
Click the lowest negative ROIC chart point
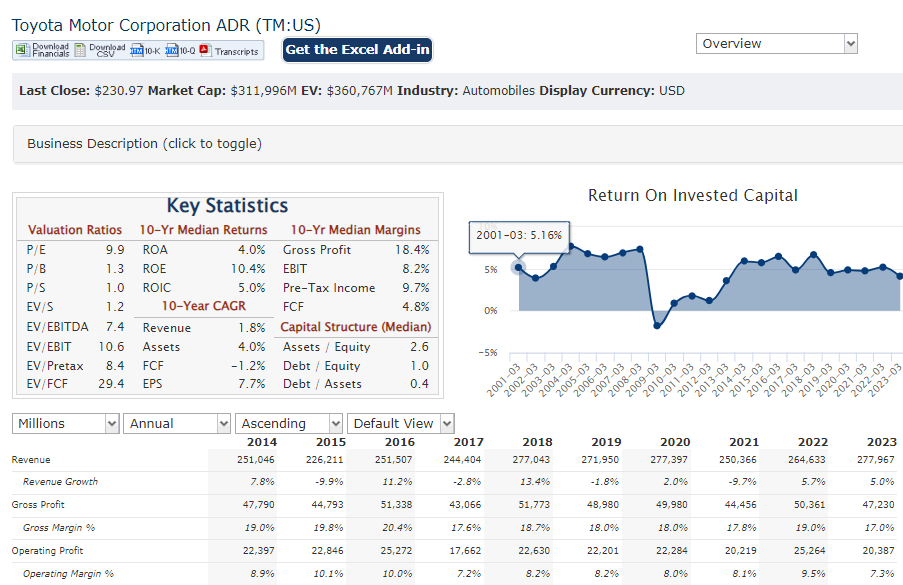tap(657, 326)
